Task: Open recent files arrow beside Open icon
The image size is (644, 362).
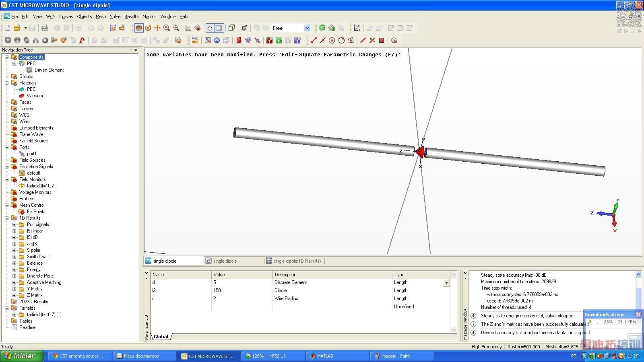Action: click(25, 28)
